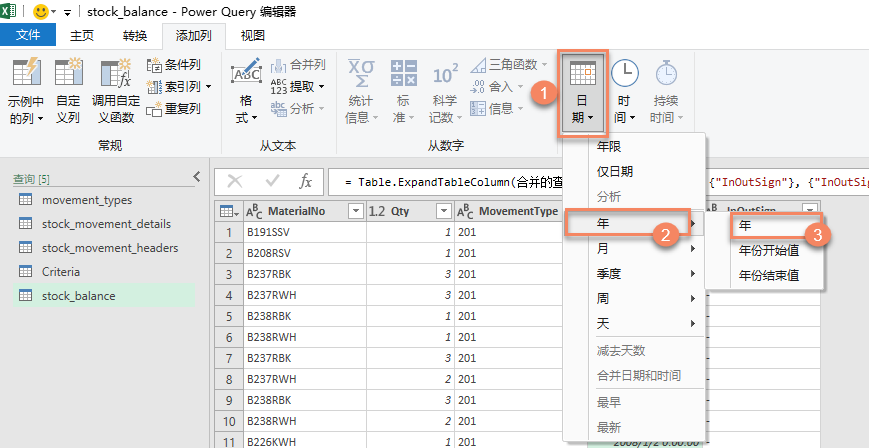The image size is (869, 448).
Task: Add a Custom Column (自定义列)
Action: [x=68, y=90]
